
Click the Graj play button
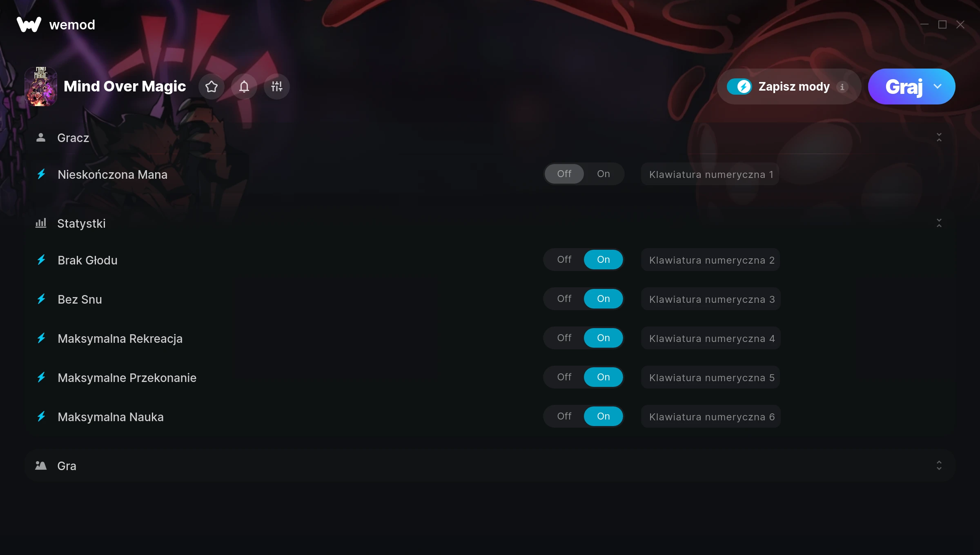(x=904, y=87)
